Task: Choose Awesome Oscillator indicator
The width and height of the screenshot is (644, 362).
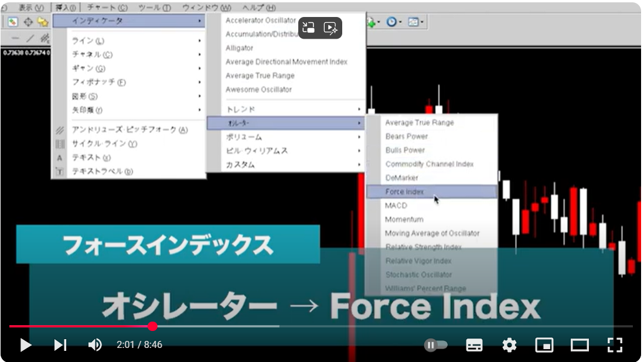Action: (x=259, y=90)
